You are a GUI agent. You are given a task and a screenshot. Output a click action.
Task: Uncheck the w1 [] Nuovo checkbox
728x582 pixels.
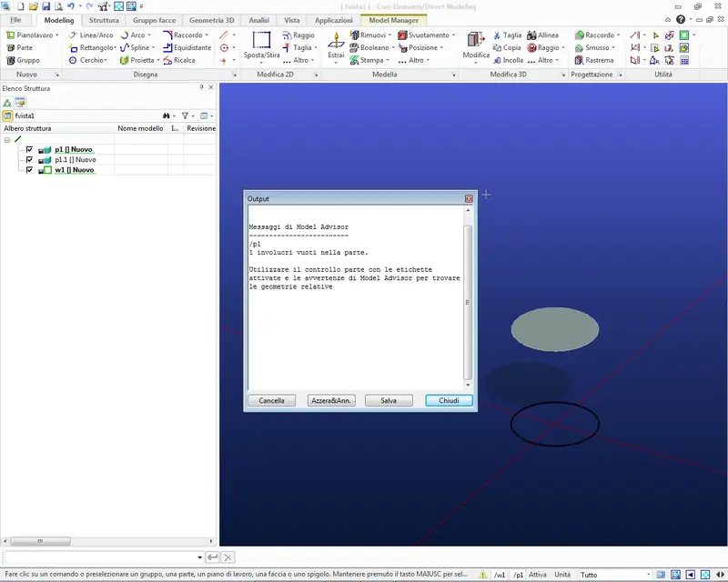(x=29, y=170)
